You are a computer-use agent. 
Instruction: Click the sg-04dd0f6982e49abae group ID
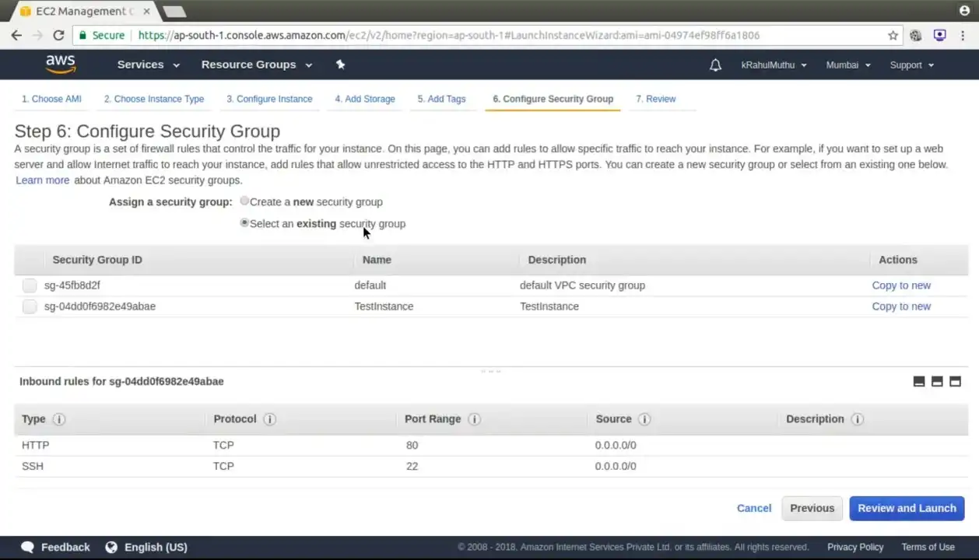100,306
